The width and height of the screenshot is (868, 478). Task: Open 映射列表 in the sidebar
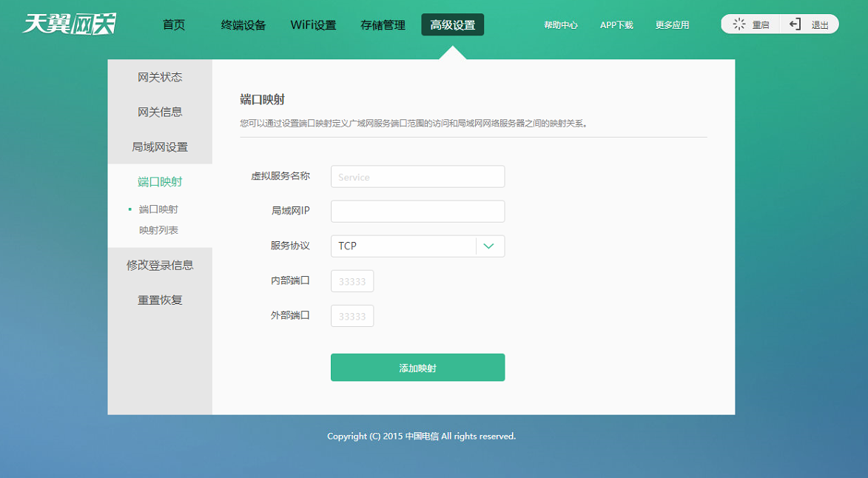[158, 230]
